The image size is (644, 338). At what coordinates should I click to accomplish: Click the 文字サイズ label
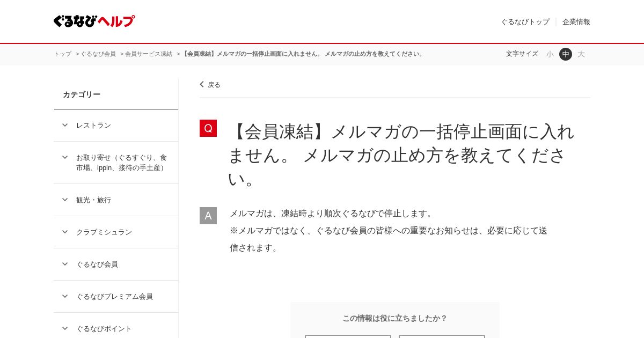point(522,54)
